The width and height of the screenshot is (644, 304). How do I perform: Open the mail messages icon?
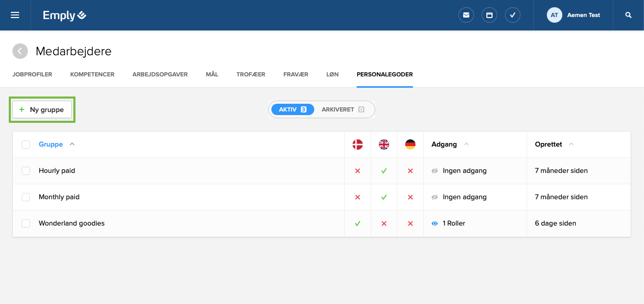(466, 15)
